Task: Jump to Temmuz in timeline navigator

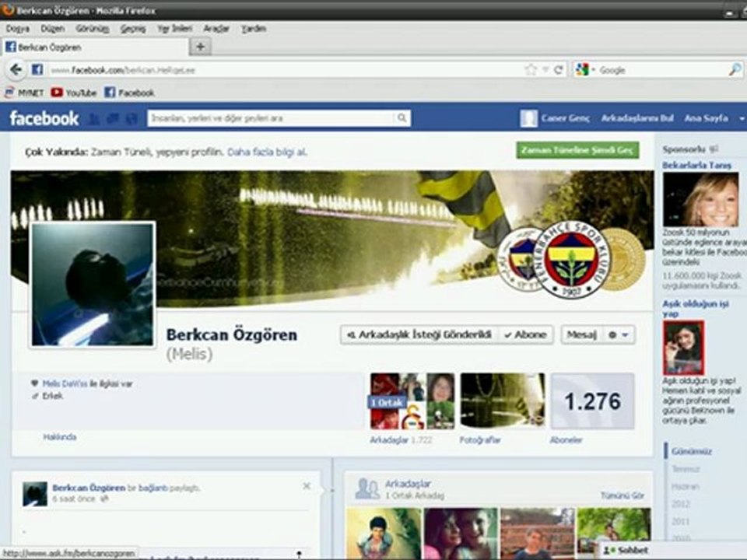Action: (x=686, y=469)
